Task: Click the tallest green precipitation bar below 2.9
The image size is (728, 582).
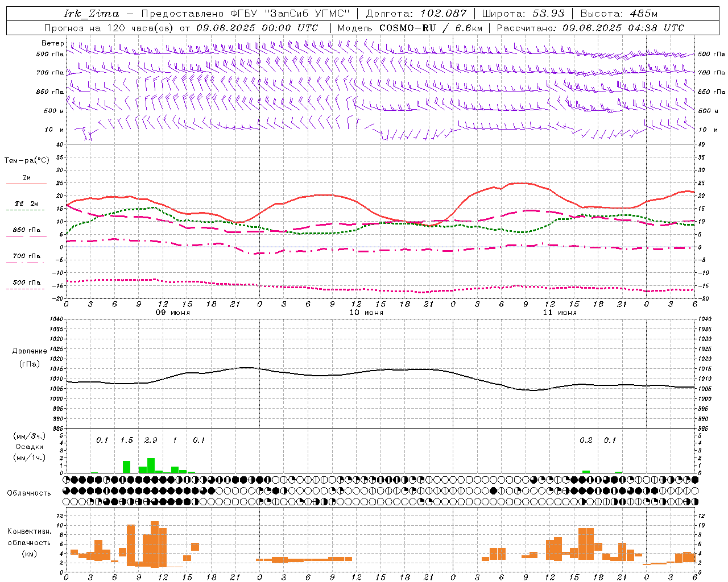Action: click(151, 465)
